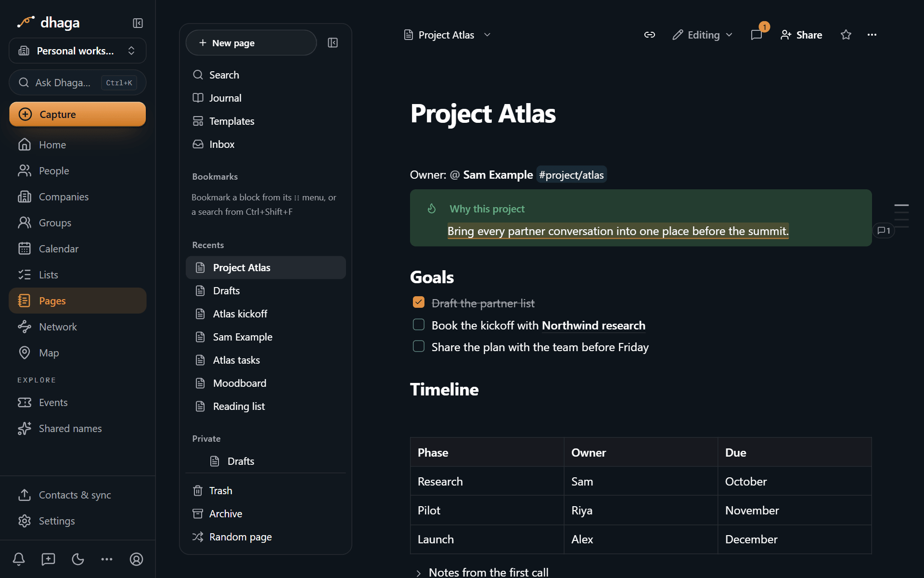This screenshot has width=924, height=578.
Task: Open Atlas tasks page
Action: click(x=266, y=360)
